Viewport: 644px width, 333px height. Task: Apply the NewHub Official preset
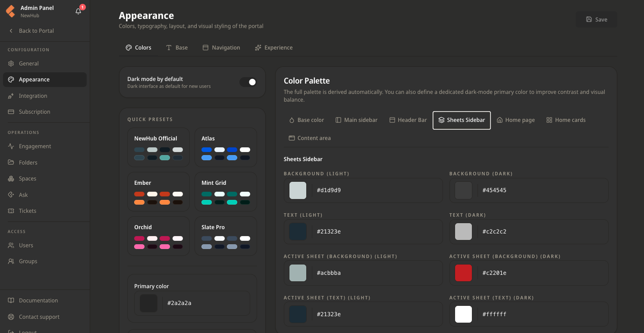pyautogui.click(x=158, y=147)
